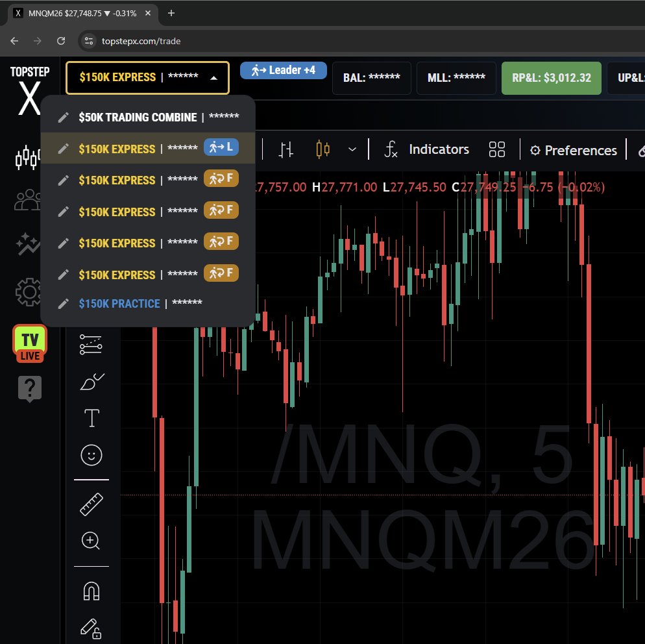The image size is (645, 644).
Task: Switch to $150K PRACTICE account
Action: tap(148, 304)
